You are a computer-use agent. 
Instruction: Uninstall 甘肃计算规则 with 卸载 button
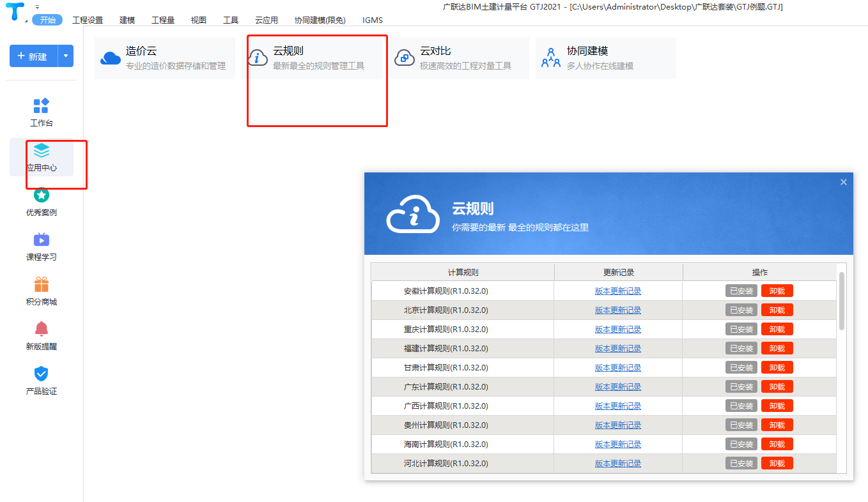point(777,367)
